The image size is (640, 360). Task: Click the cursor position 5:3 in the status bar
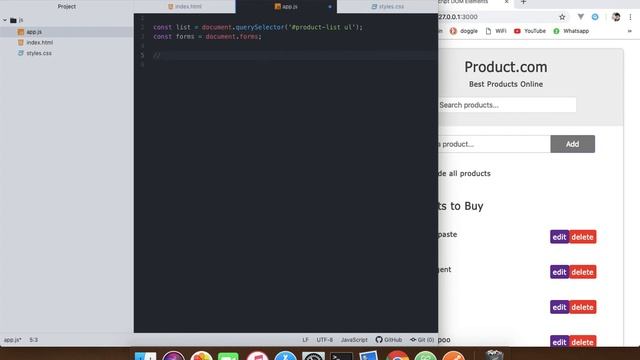pyautogui.click(x=33, y=340)
